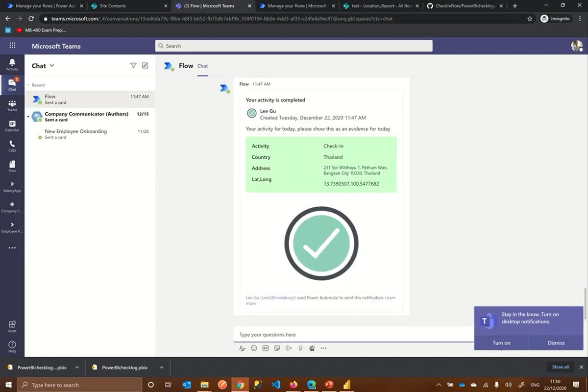Click the Lat,Long value 13.7390507,100.5477682
588x392 pixels.
click(351, 184)
